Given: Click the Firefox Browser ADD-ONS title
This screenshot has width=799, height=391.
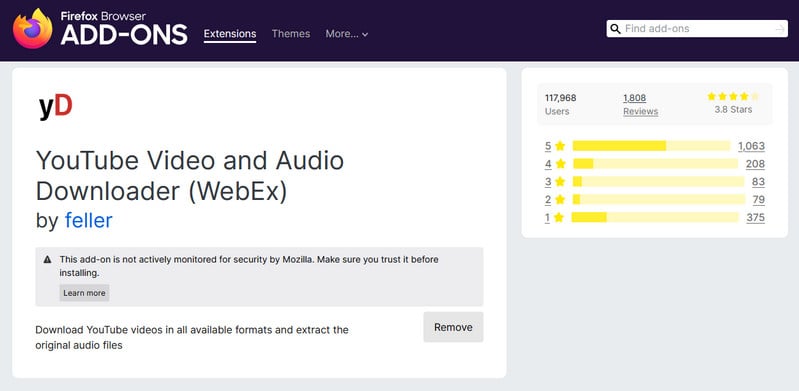Looking at the screenshot, I should point(124,29).
